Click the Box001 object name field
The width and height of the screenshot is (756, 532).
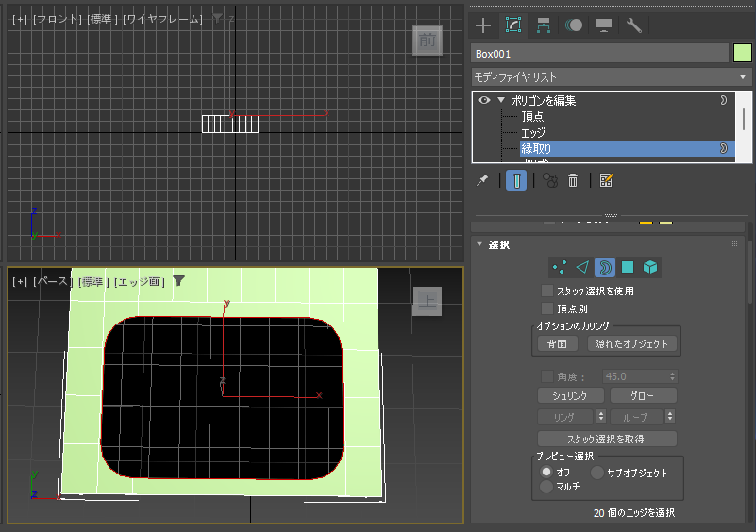[599, 54]
